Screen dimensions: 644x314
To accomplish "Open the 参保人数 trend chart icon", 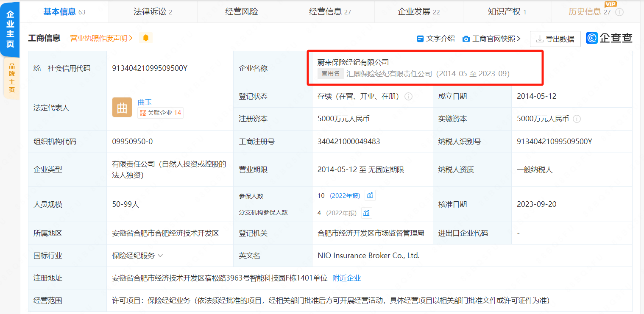I will (x=370, y=195).
